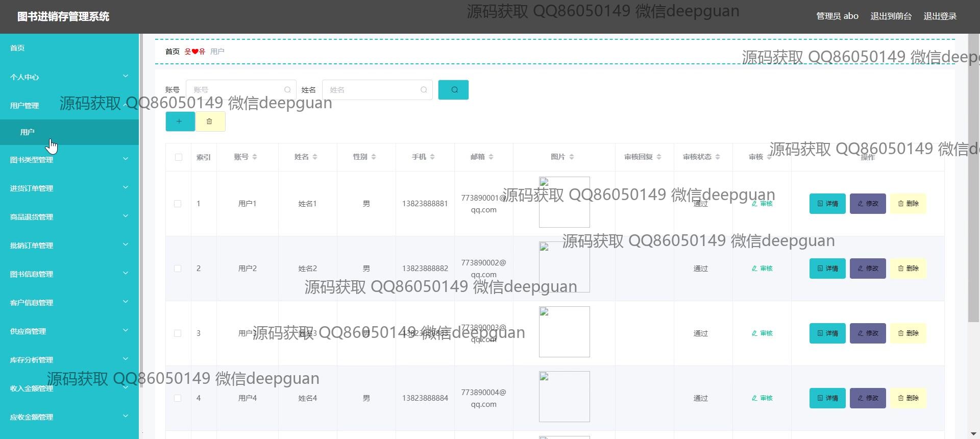The width and height of the screenshot is (980, 439).
Task: Click the plus icon to add user
Action: [180, 121]
